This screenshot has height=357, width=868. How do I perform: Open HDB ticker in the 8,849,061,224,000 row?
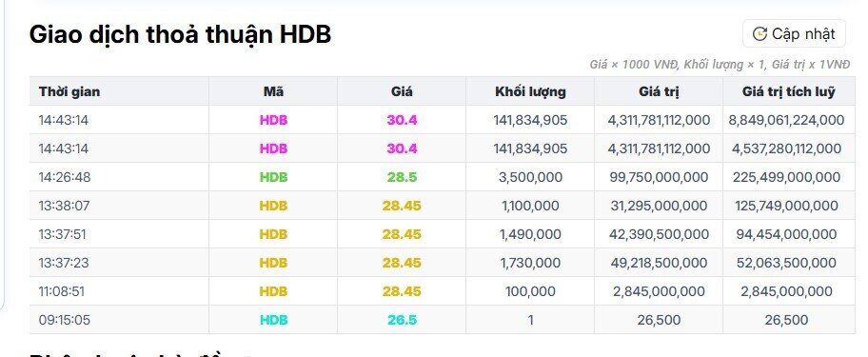(273, 120)
